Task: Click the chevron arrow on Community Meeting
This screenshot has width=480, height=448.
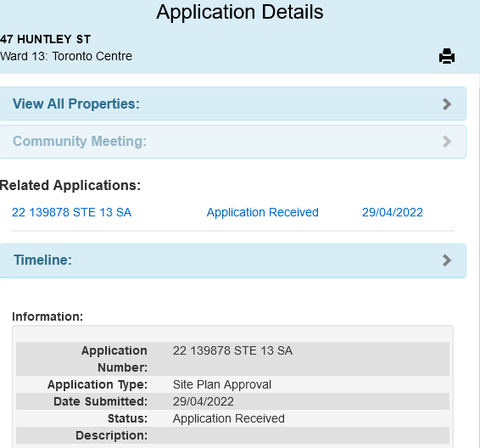Action: [x=447, y=142]
